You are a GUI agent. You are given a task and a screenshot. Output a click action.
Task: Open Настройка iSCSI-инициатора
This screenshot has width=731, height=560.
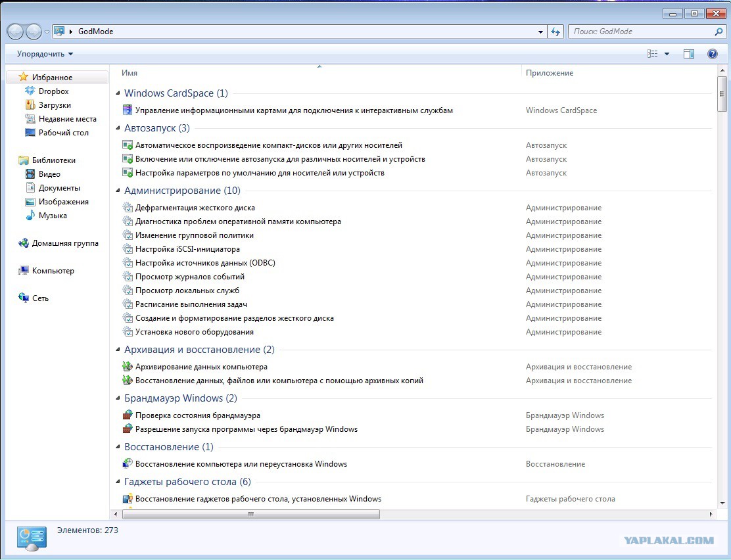[x=187, y=249]
